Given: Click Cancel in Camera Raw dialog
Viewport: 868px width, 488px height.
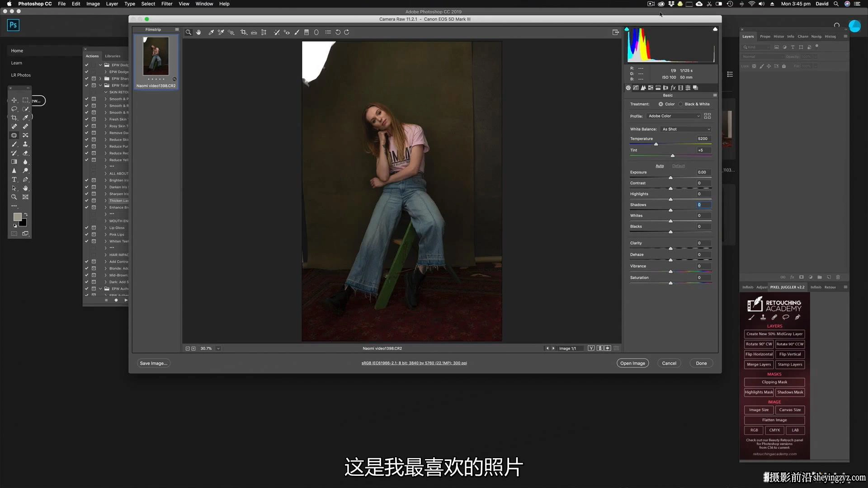Looking at the screenshot, I should pyautogui.click(x=669, y=363).
